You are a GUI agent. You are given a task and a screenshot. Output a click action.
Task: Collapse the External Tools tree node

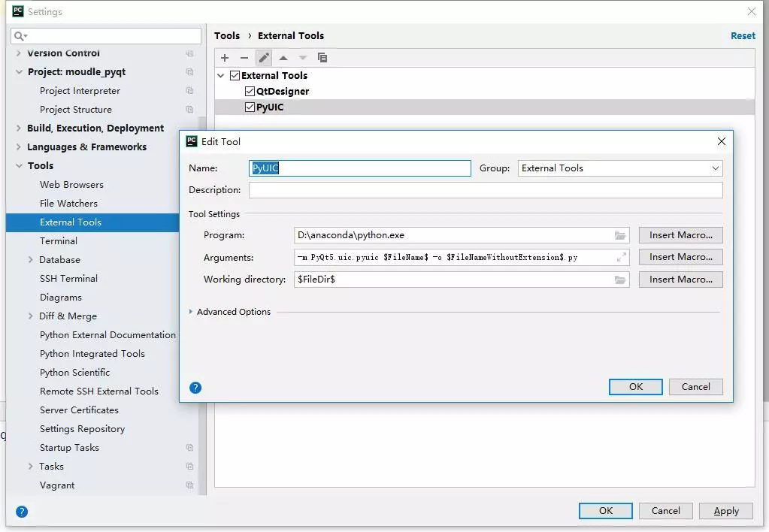pyautogui.click(x=219, y=75)
